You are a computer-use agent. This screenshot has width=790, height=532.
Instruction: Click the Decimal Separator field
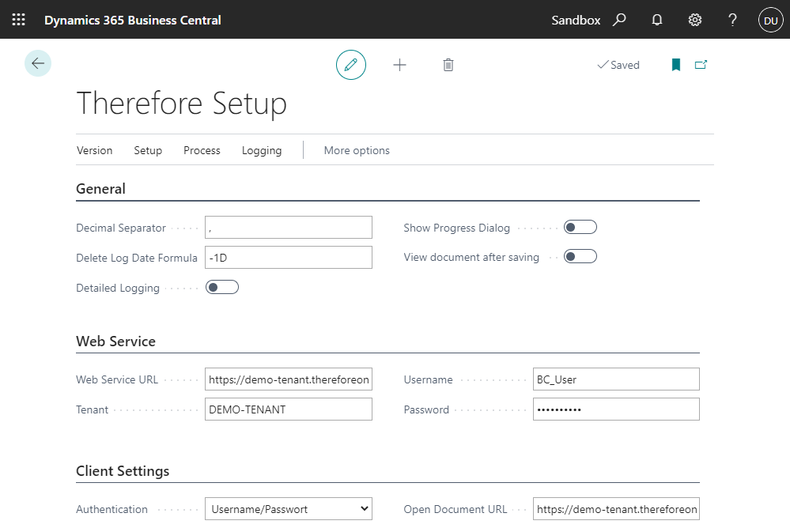pos(289,227)
